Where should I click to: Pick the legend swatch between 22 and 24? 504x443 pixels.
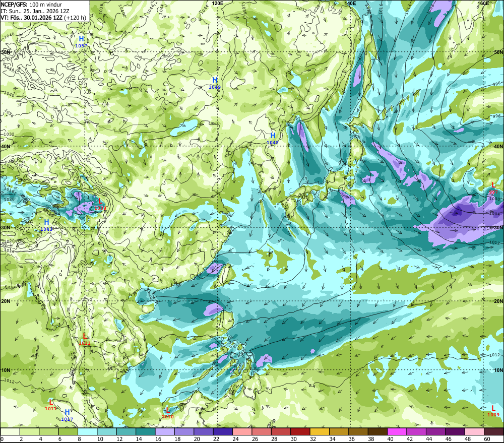(223, 431)
